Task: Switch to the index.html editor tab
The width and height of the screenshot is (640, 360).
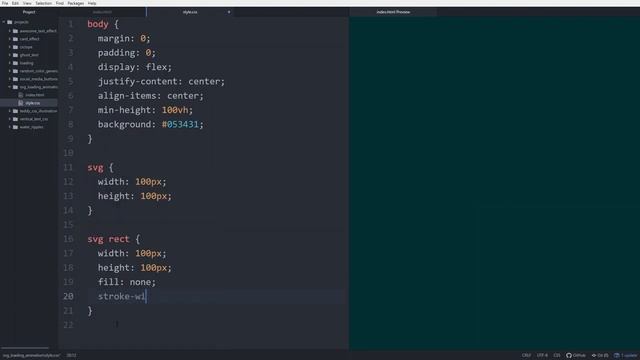Action: (102, 12)
